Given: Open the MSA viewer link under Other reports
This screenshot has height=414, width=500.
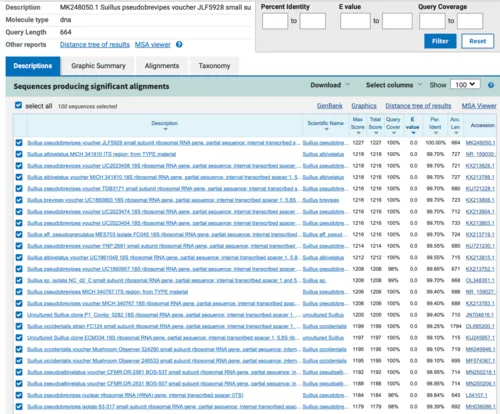Looking at the screenshot, I should click(153, 44).
